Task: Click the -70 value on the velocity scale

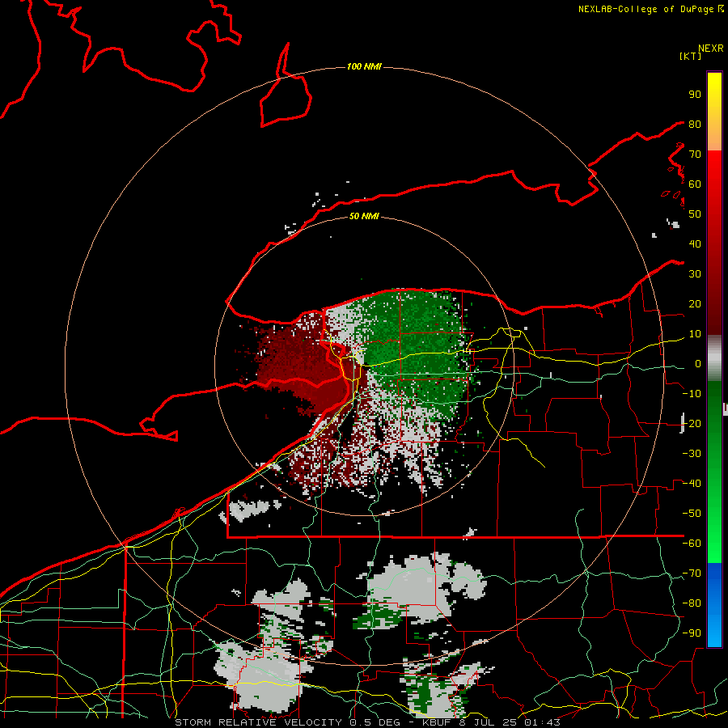Action: point(692,574)
